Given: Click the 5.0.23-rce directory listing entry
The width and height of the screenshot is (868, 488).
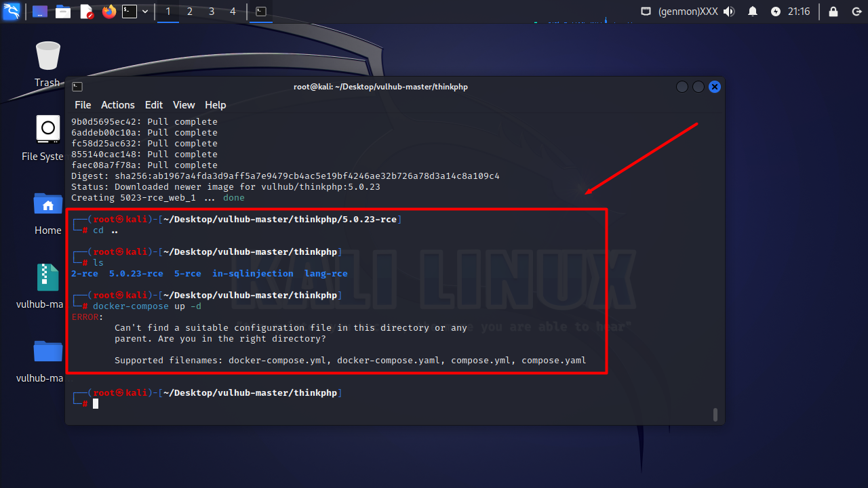Looking at the screenshot, I should (136, 273).
